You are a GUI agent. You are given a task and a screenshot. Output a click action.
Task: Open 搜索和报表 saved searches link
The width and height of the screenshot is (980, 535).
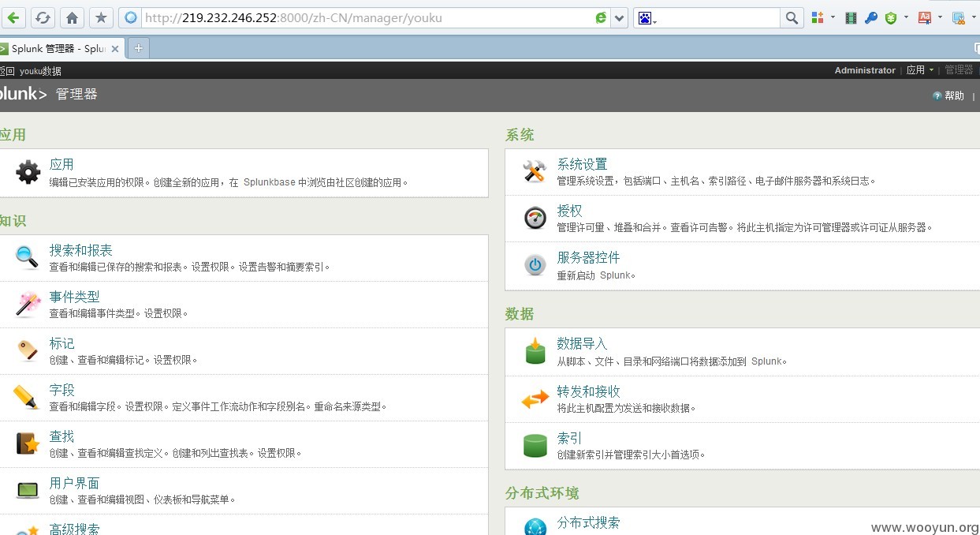[x=80, y=250]
